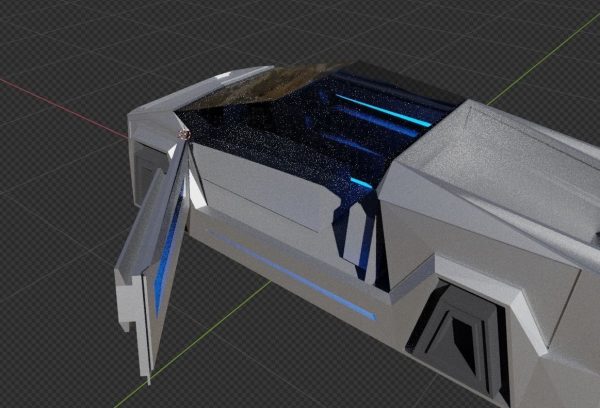Click the long cyan light strip in the interior
This screenshot has width=600, height=408.
(383, 110)
